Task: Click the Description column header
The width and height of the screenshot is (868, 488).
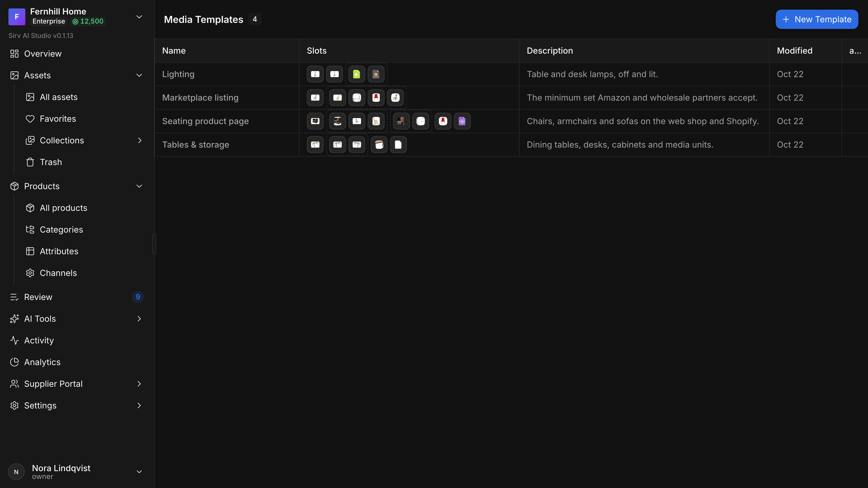Action: click(644, 51)
